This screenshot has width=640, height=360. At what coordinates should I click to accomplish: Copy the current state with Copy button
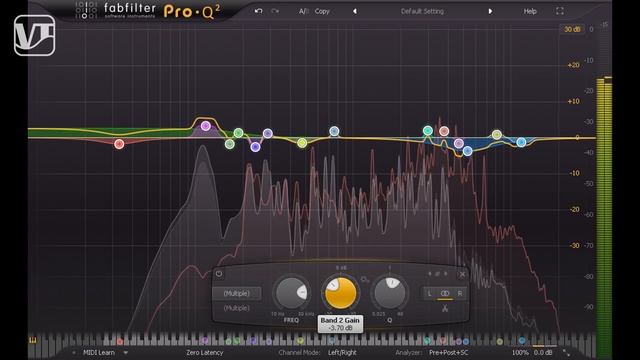(x=322, y=11)
